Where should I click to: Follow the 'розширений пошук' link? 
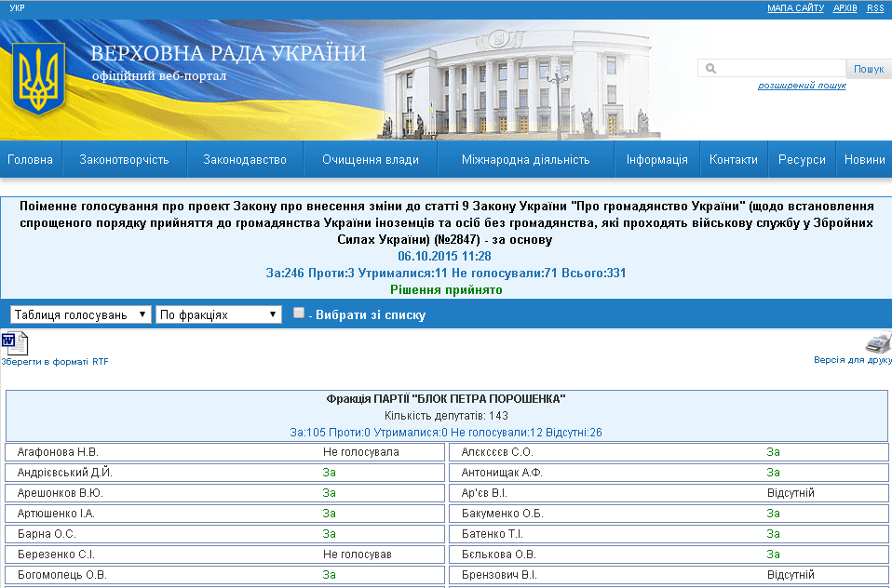click(x=801, y=86)
